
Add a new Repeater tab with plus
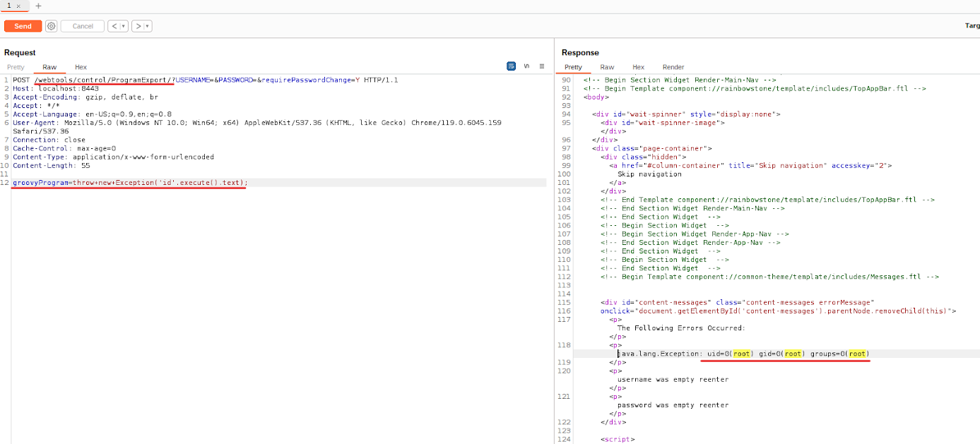pyautogui.click(x=38, y=6)
